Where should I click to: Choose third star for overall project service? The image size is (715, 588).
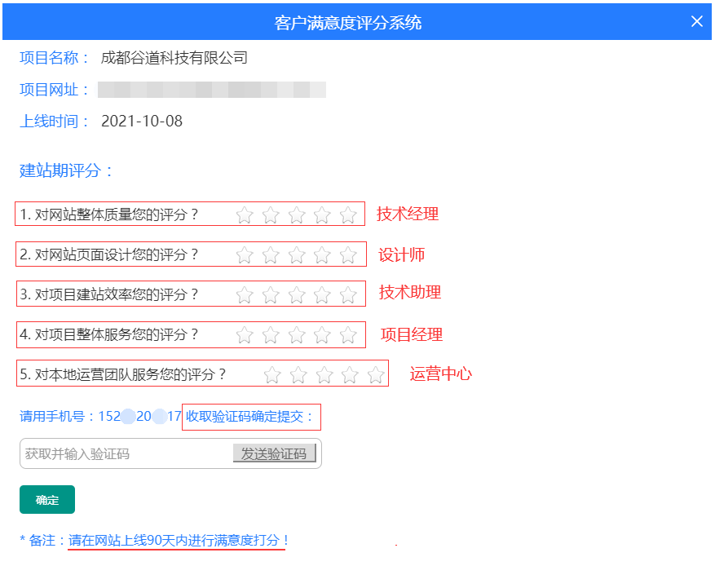[x=297, y=335]
